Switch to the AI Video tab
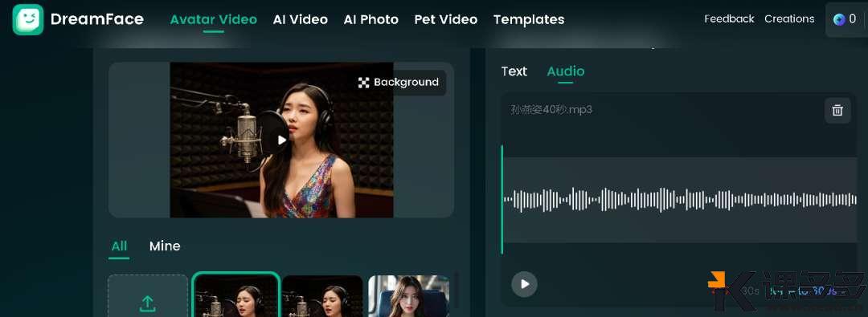The width and height of the screenshot is (868, 317). click(x=300, y=19)
